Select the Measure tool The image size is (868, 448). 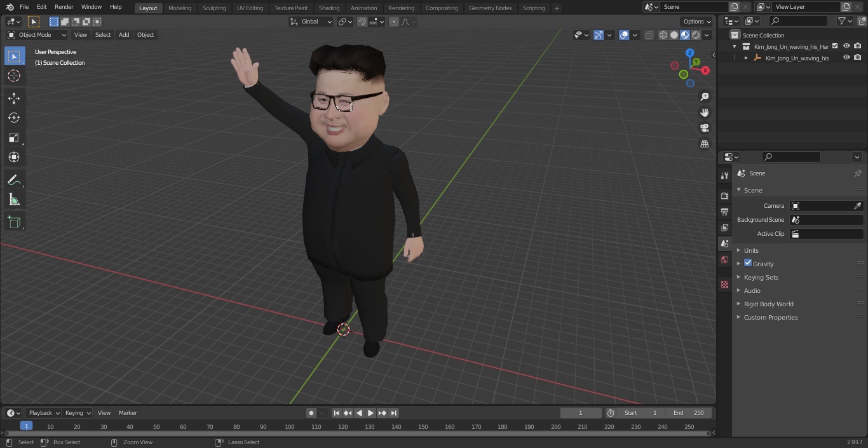14,200
